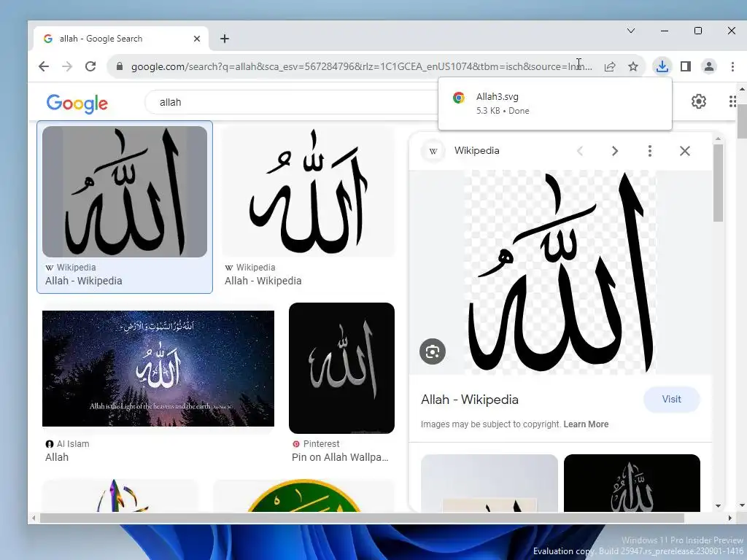Select the second white-background Wikipedia thumbnail
The image size is (747, 560).
tap(308, 192)
